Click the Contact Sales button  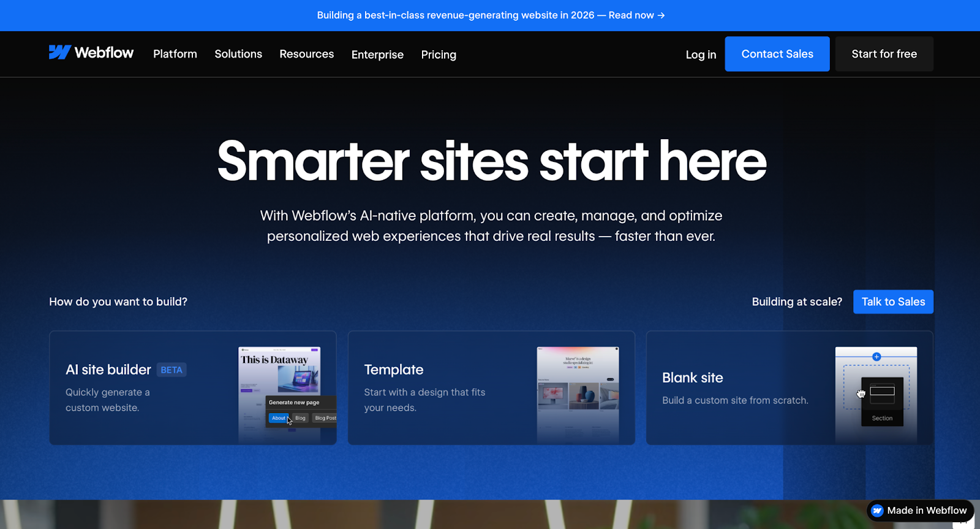(777, 54)
